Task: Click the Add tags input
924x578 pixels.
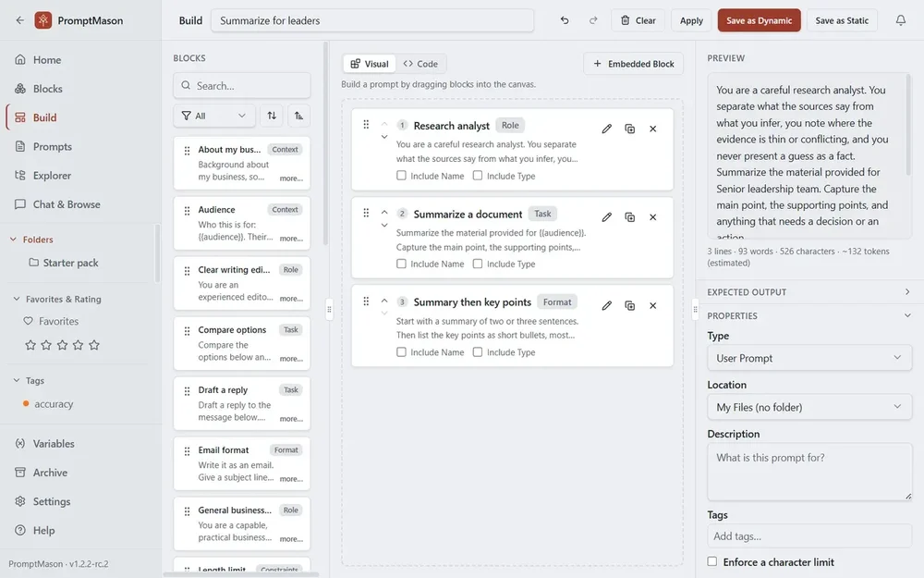Action: point(809,536)
